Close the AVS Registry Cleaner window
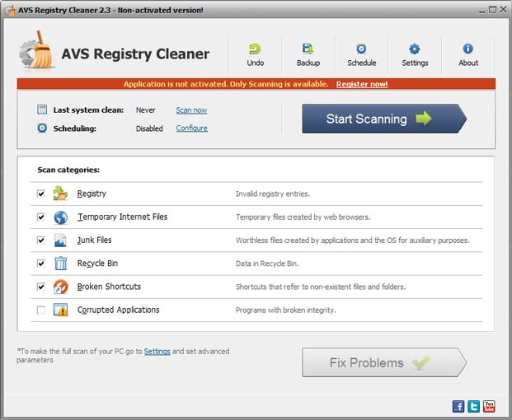Viewport: 512px width, 420px height. tap(503, 10)
